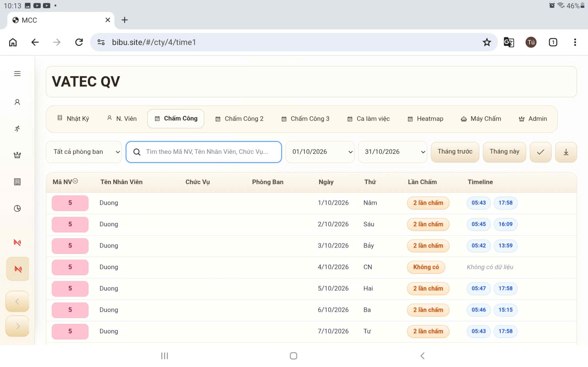Click the building icon in sidebar
The width and height of the screenshot is (588, 367).
pos(17,182)
